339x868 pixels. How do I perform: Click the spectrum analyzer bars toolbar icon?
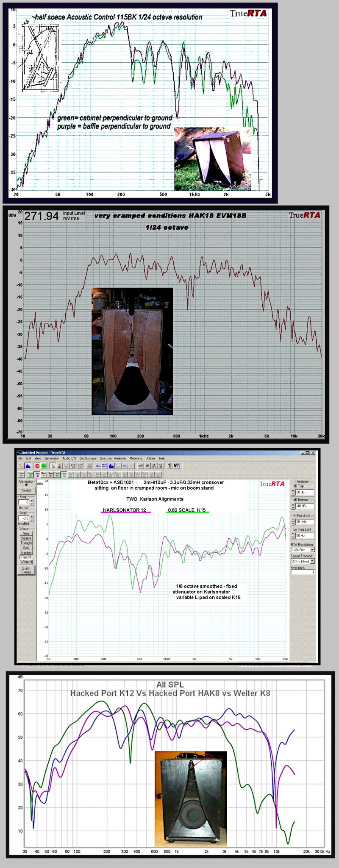tap(28, 465)
